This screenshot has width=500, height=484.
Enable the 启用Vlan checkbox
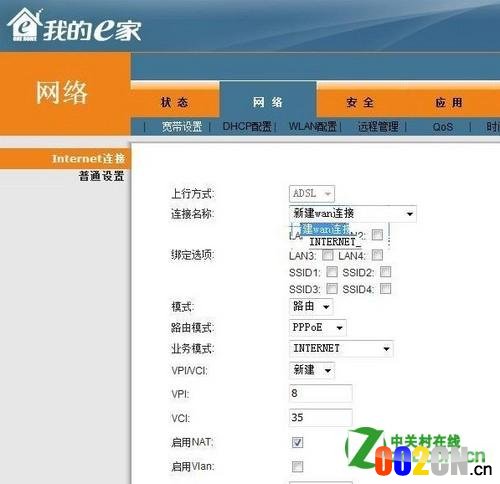click(297, 466)
